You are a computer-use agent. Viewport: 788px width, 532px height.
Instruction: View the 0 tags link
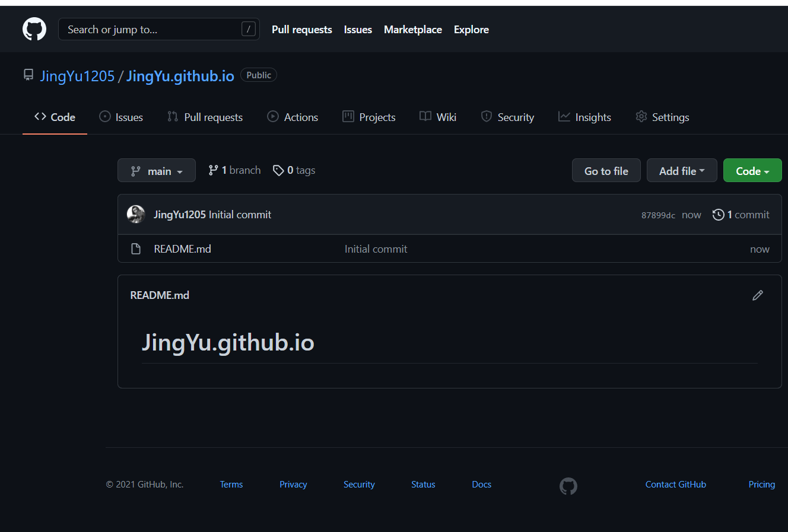coord(294,170)
